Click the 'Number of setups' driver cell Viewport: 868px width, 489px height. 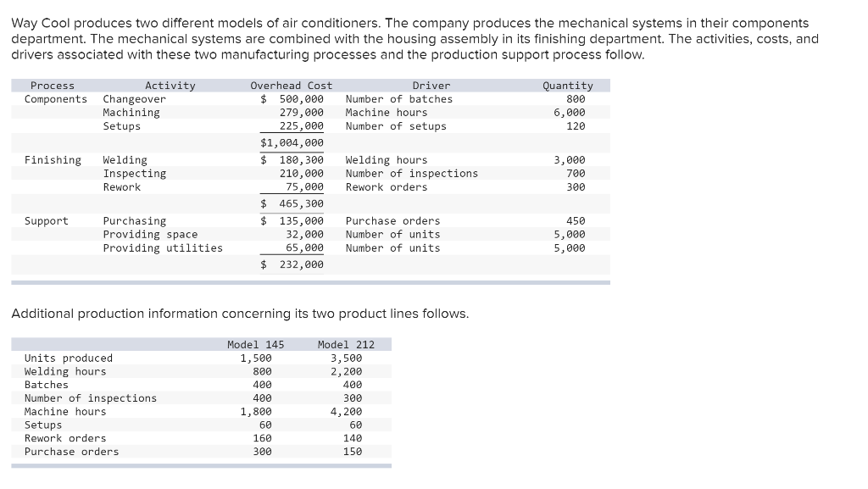click(396, 126)
